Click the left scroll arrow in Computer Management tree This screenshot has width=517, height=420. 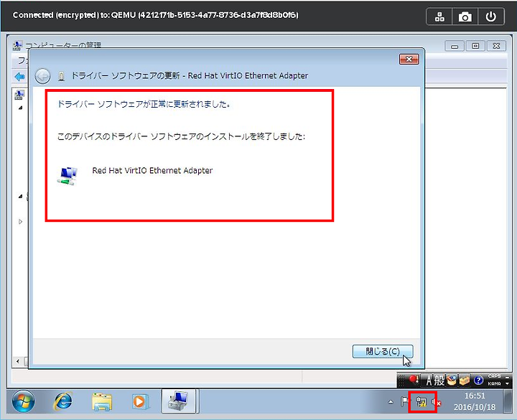point(18,361)
